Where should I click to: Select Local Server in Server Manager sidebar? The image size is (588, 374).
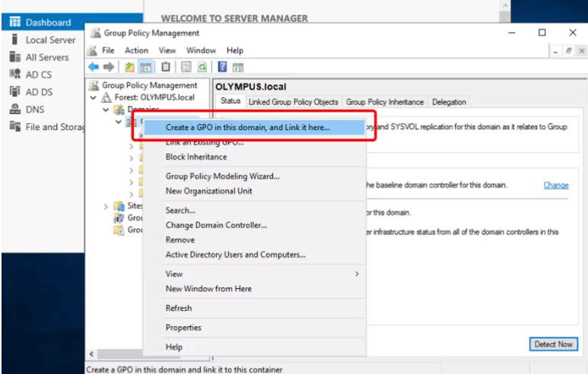[x=50, y=40]
